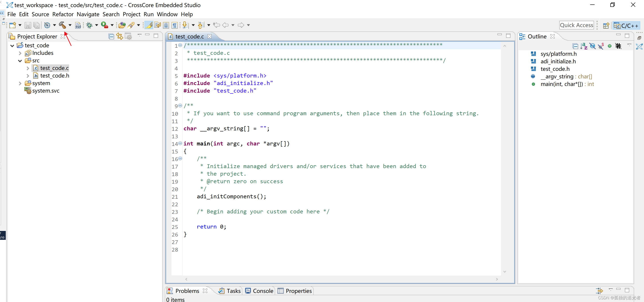The height and width of the screenshot is (302, 644).
Task: Toggle Mark Occurrences highlighter button
Action: tap(149, 25)
